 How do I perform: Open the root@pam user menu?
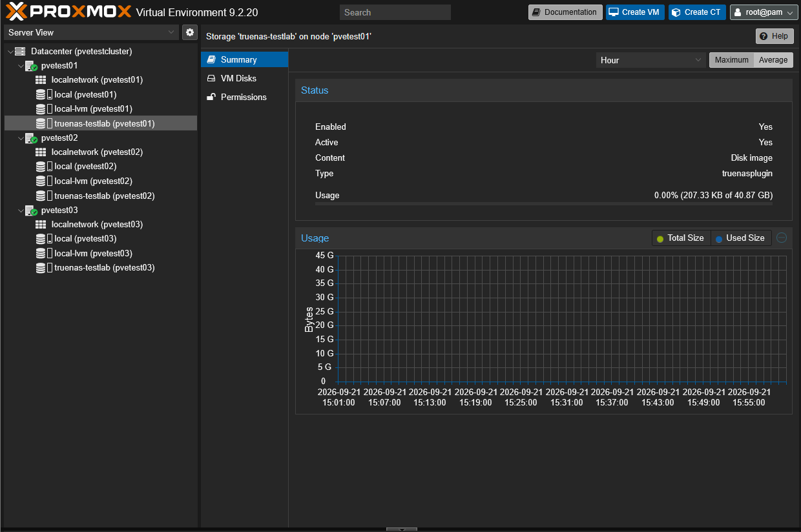pyautogui.click(x=764, y=12)
